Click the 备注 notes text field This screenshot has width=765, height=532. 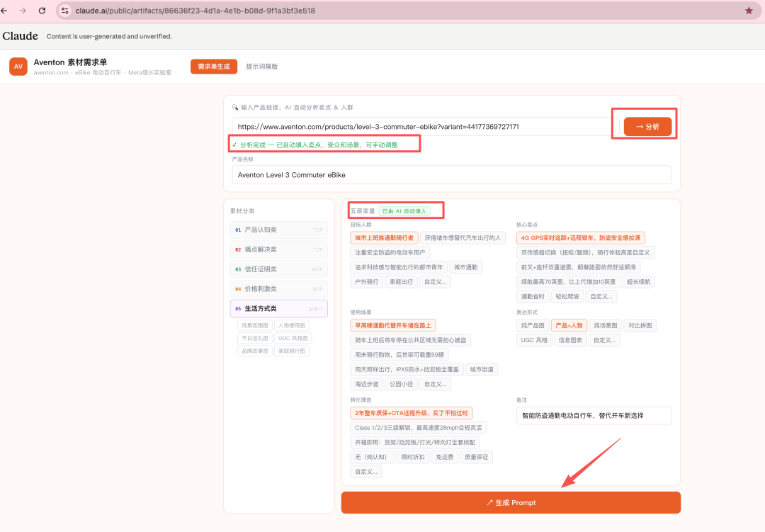[594, 416]
